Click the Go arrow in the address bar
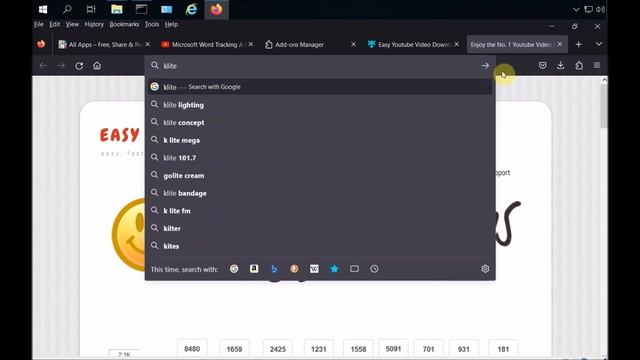The height and width of the screenshot is (360, 640). pyautogui.click(x=485, y=65)
